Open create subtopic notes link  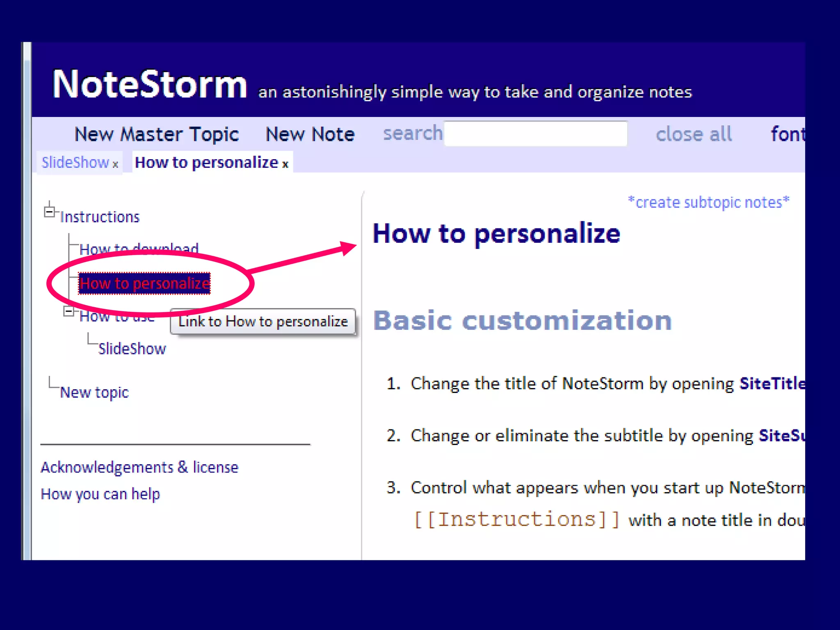pos(708,202)
